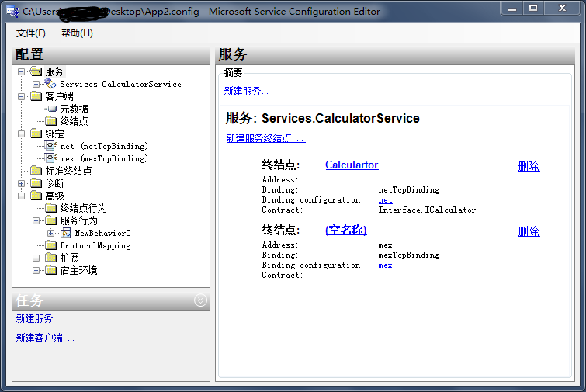
Task: Expand the Services.CalculatorService node
Action: pyautogui.click(x=36, y=84)
